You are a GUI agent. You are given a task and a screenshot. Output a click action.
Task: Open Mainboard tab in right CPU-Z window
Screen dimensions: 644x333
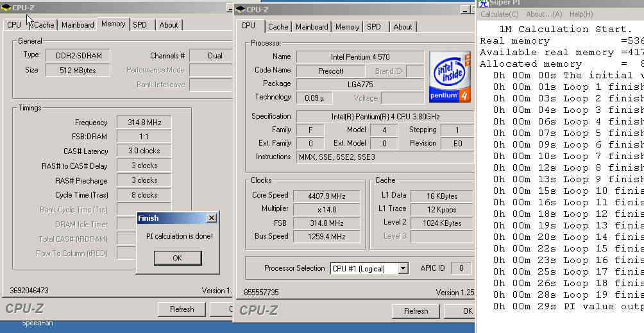312,27
